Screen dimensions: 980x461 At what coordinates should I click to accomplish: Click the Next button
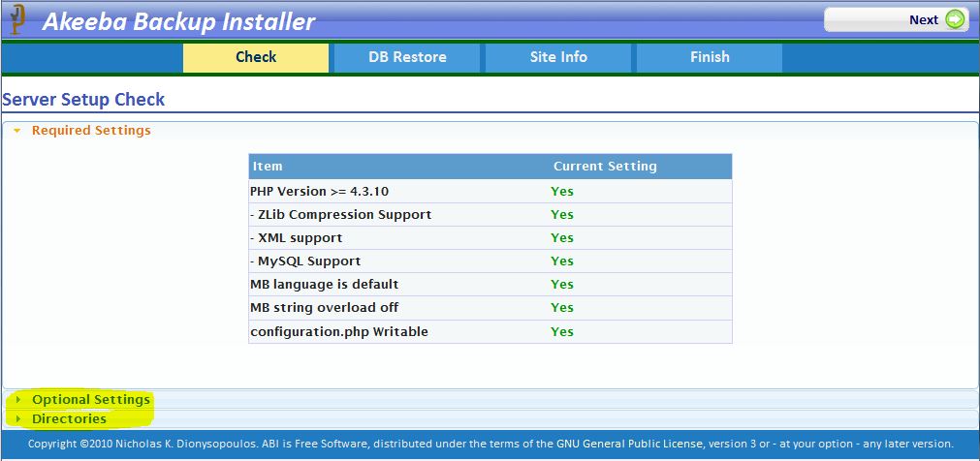[897, 19]
